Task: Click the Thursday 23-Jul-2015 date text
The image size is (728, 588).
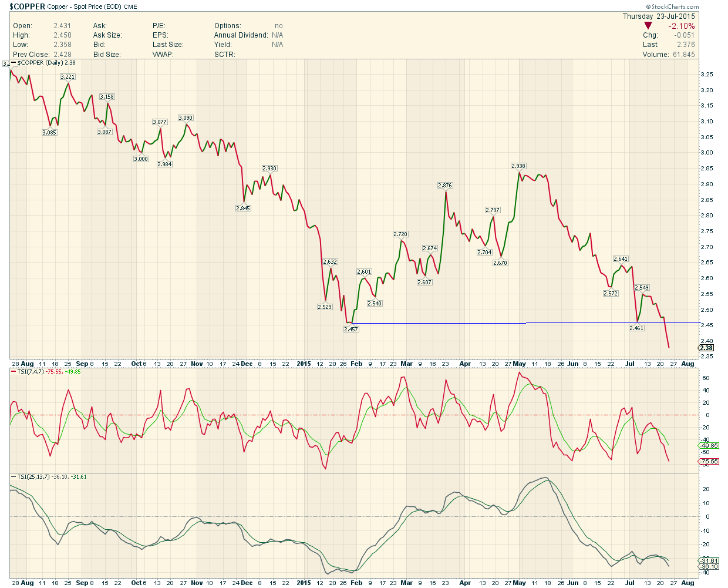Action: click(x=659, y=16)
